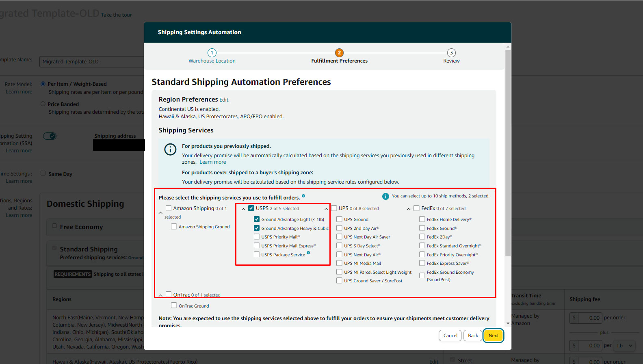Click the Back button
Viewport: 643px width, 364px height.
click(473, 336)
